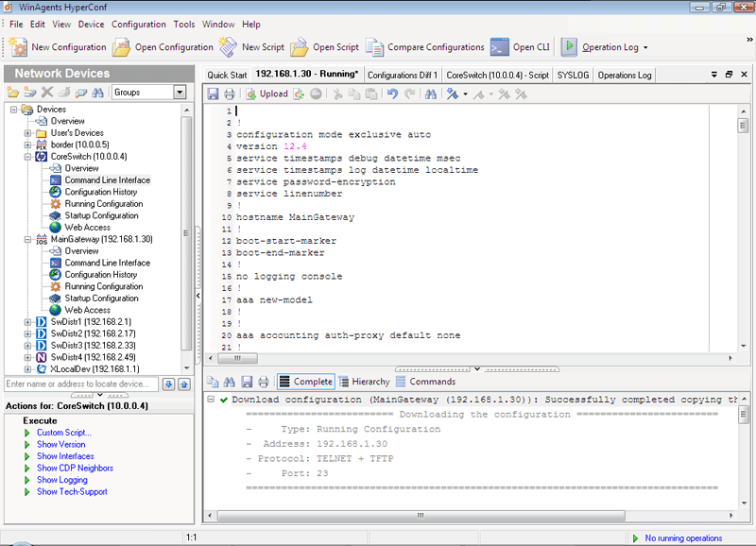Collapse the MainGateway (192.168.1.30) node
This screenshot has height=546, width=756.
[30, 238]
